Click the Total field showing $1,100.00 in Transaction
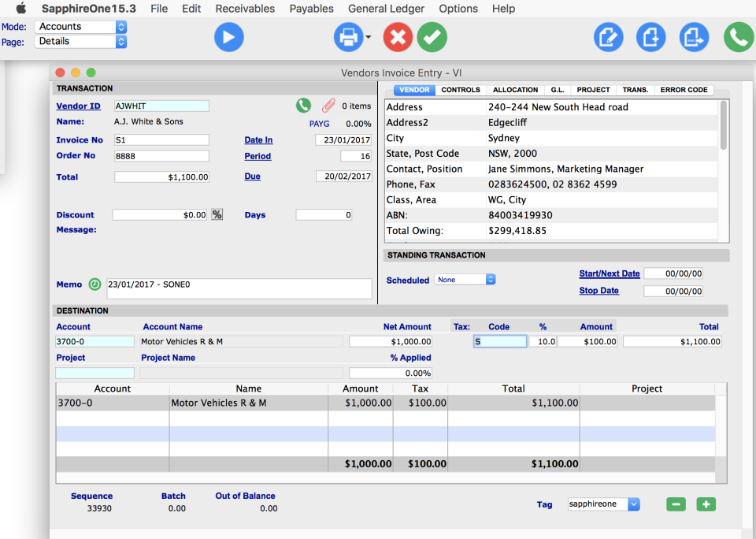Image resolution: width=756 pixels, height=539 pixels. pyautogui.click(x=161, y=177)
